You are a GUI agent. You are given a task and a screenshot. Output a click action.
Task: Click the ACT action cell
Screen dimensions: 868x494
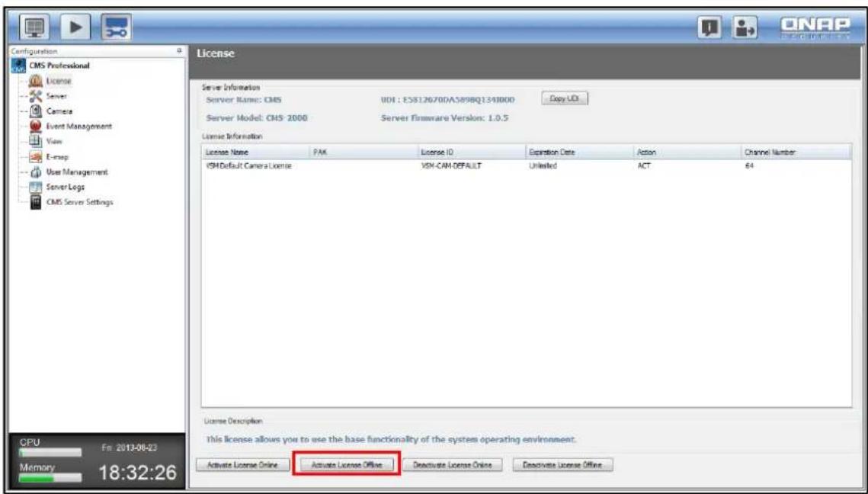pos(644,165)
